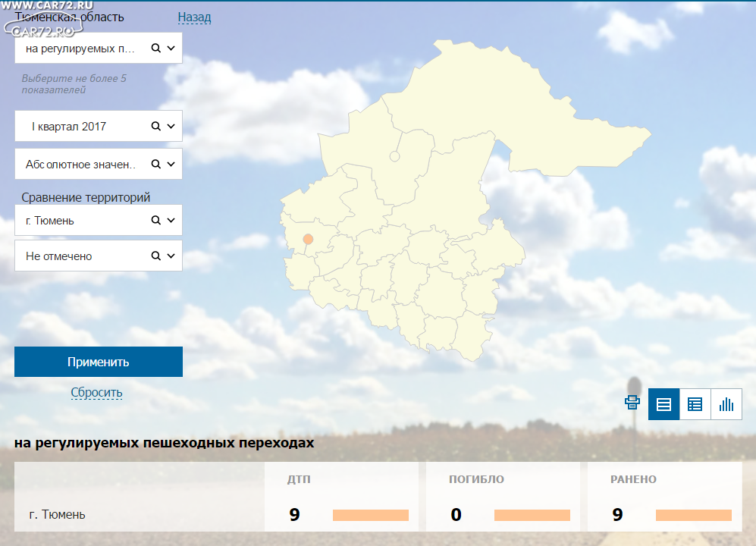The height and width of the screenshot is (546, 756).
Task: Click the orange Tyumen marker on map
Action: click(308, 239)
